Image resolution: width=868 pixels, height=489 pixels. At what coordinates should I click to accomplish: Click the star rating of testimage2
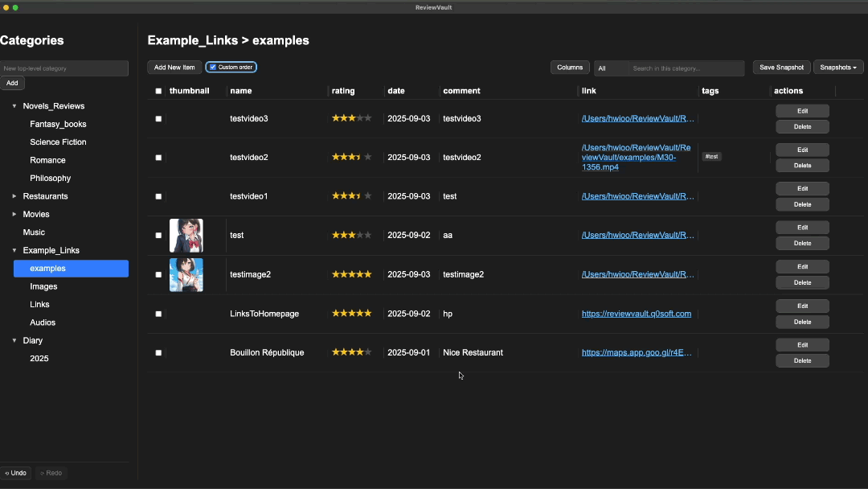click(351, 274)
